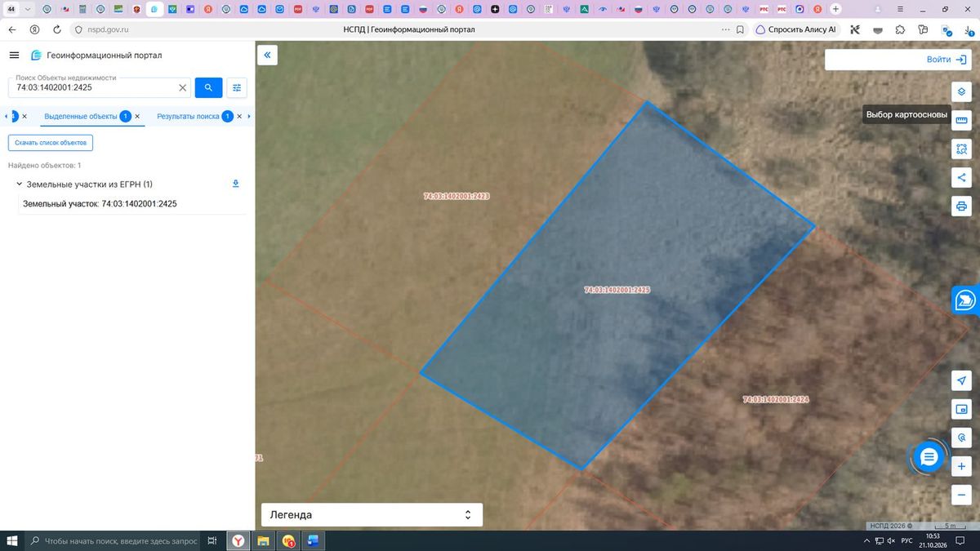
Task: Click the share map icon
Action: pyautogui.click(x=961, y=177)
